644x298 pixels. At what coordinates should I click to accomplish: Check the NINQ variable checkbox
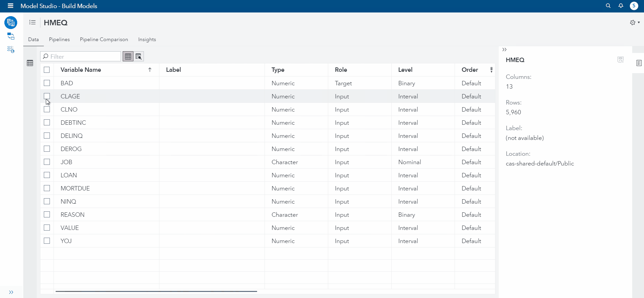point(47,201)
